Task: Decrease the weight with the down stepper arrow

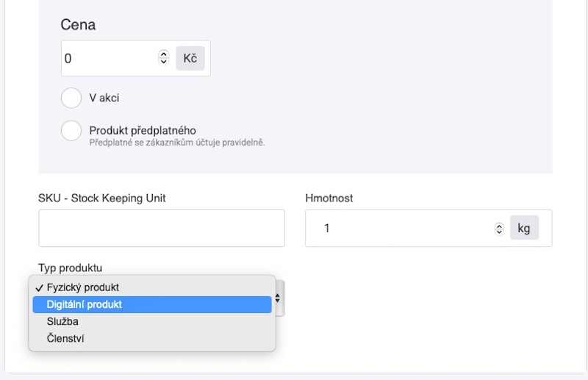Action: click(x=499, y=232)
